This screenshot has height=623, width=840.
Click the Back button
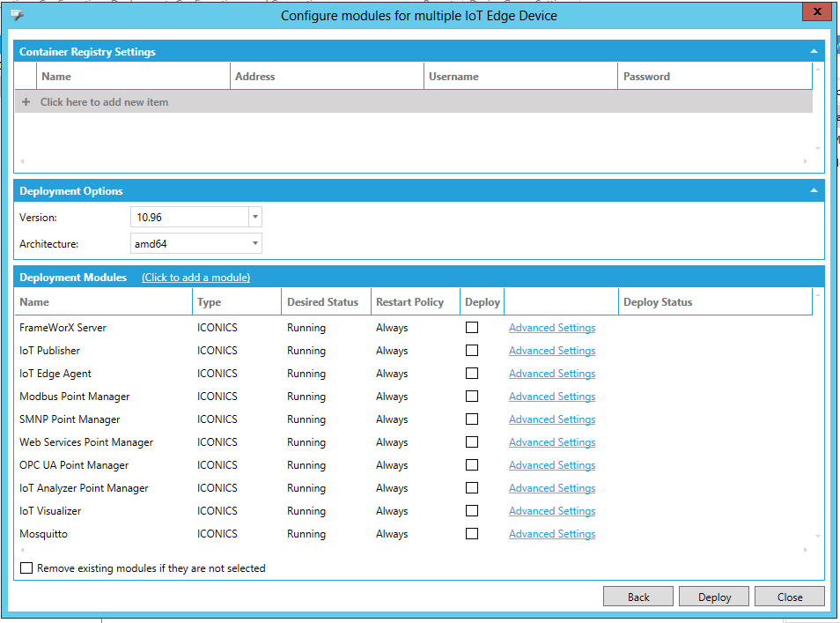coord(638,597)
